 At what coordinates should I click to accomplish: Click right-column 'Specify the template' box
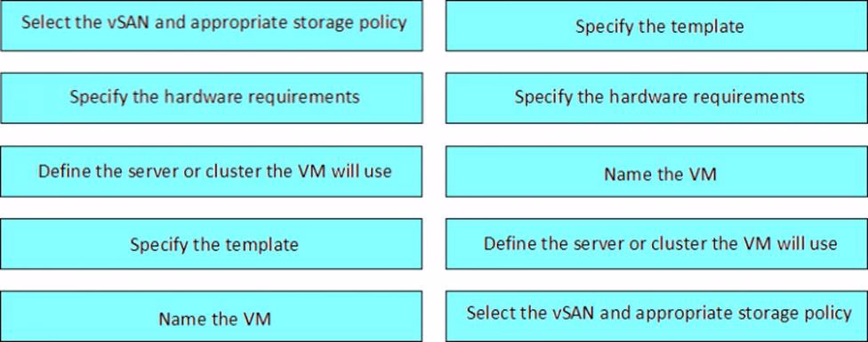point(656,26)
